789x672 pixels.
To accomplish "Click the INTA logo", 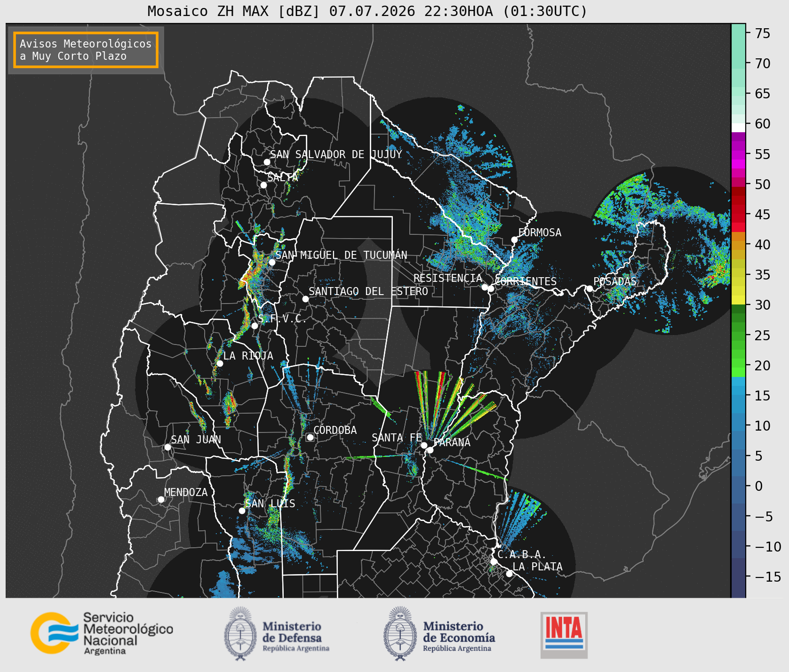I will click(x=564, y=635).
